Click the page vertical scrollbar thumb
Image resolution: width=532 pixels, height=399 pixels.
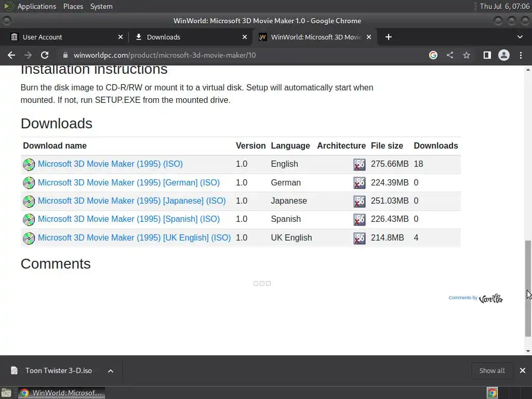click(x=528, y=288)
